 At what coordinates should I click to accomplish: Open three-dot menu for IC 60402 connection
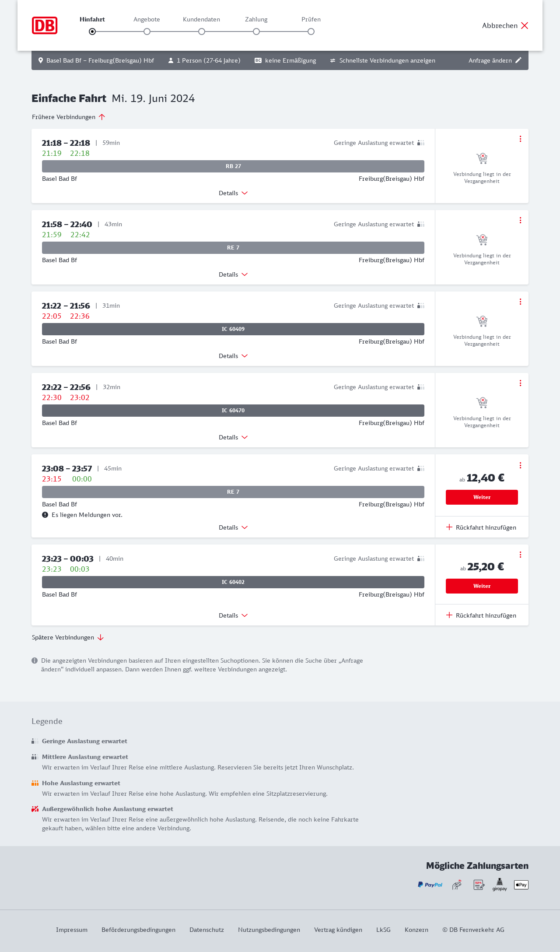pos(520,555)
